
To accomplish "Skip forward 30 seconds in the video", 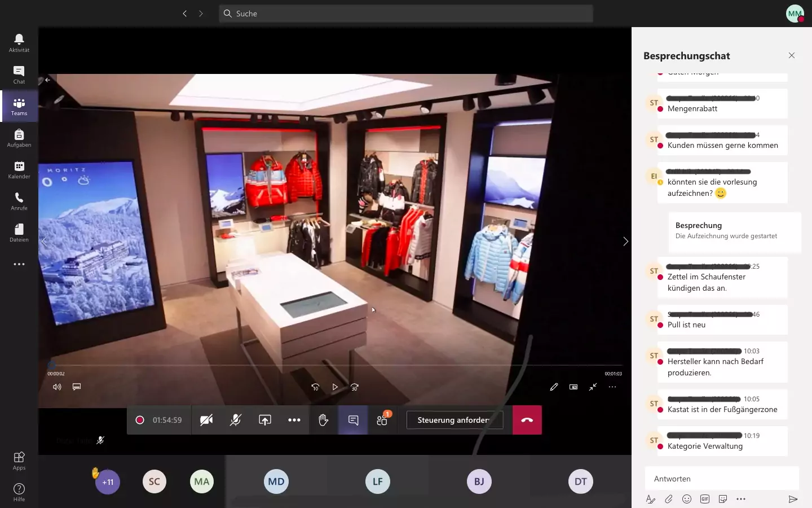I will [354, 387].
